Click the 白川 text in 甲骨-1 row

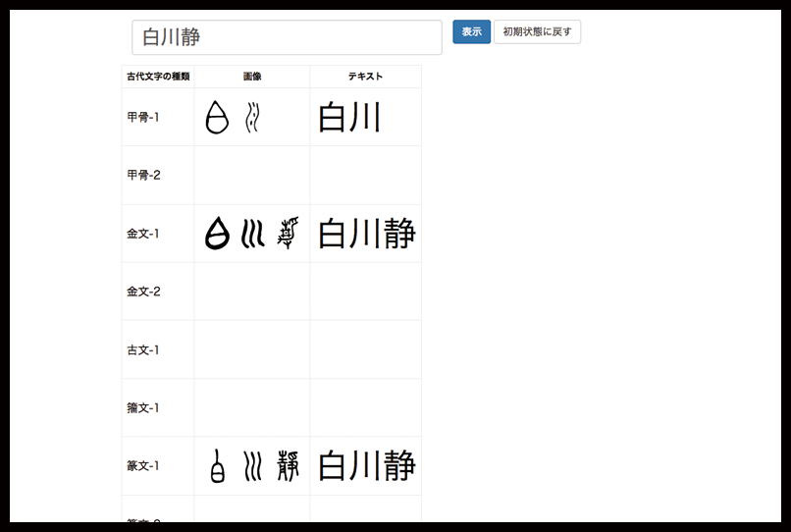coord(349,117)
